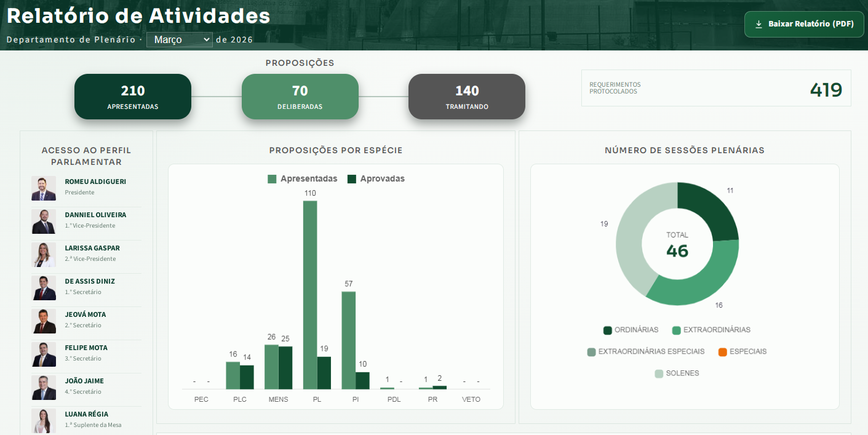Click João Jaime's name link
Image resolution: width=868 pixels, height=435 pixels.
tap(84, 381)
